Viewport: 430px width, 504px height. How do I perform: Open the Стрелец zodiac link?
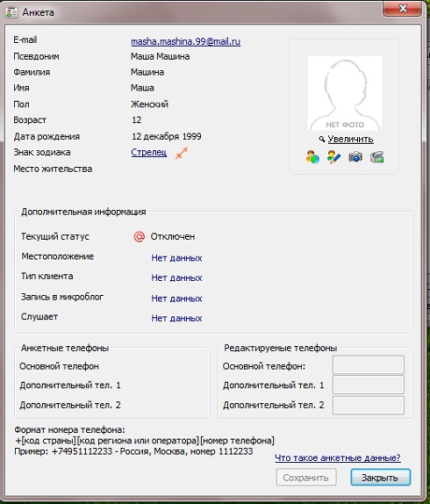click(148, 153)
